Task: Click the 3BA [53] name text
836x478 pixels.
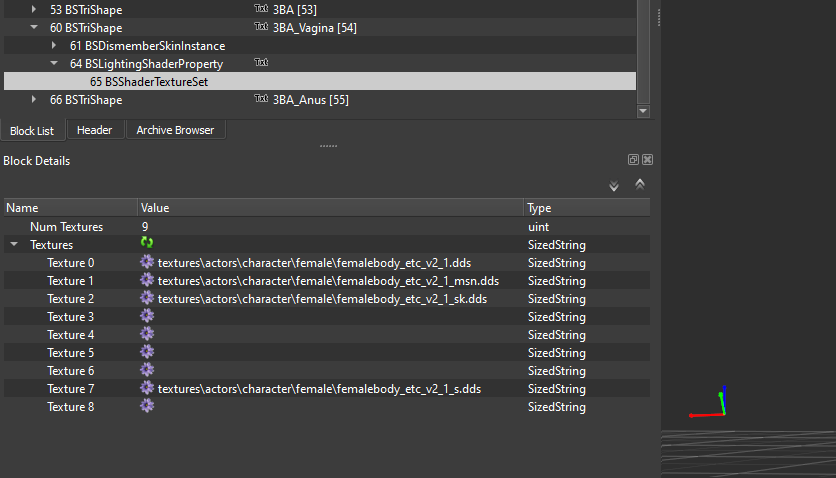Action: [295, 10]
